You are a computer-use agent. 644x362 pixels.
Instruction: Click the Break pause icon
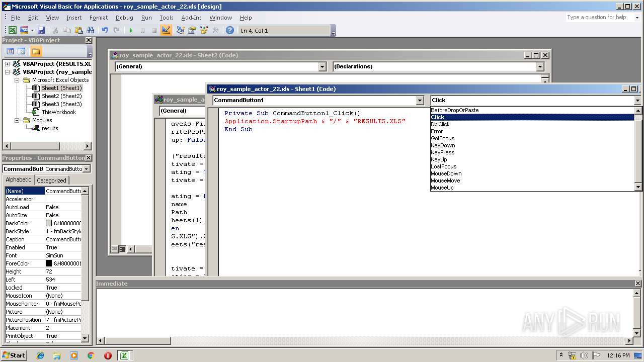tap(142, 31)
